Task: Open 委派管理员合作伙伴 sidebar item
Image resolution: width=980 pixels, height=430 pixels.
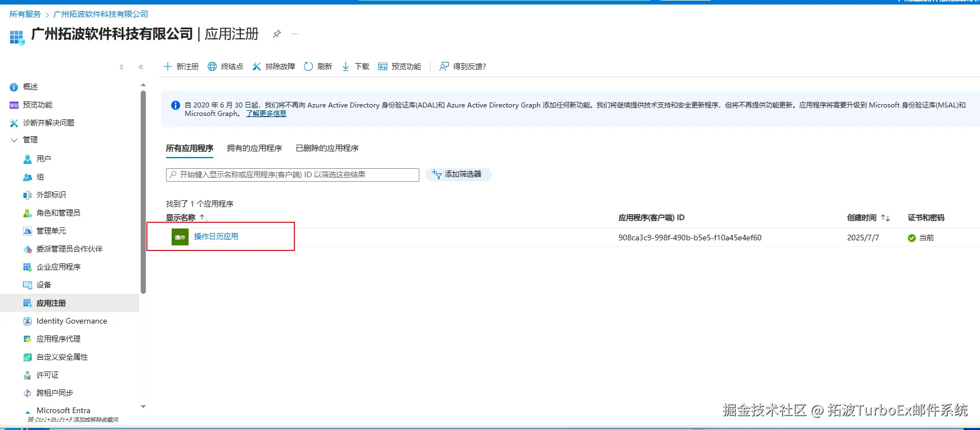Action: 70,249
